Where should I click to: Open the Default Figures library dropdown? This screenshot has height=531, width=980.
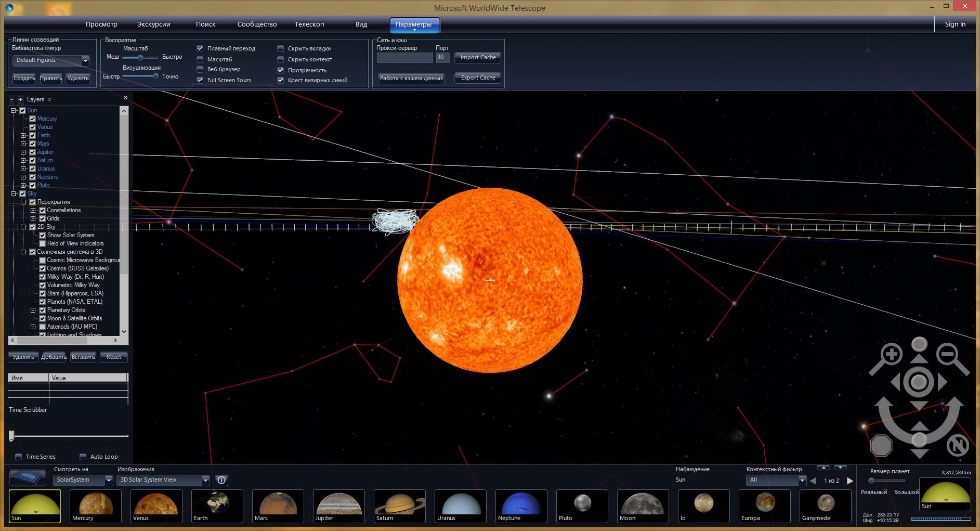tap(51, 60)
